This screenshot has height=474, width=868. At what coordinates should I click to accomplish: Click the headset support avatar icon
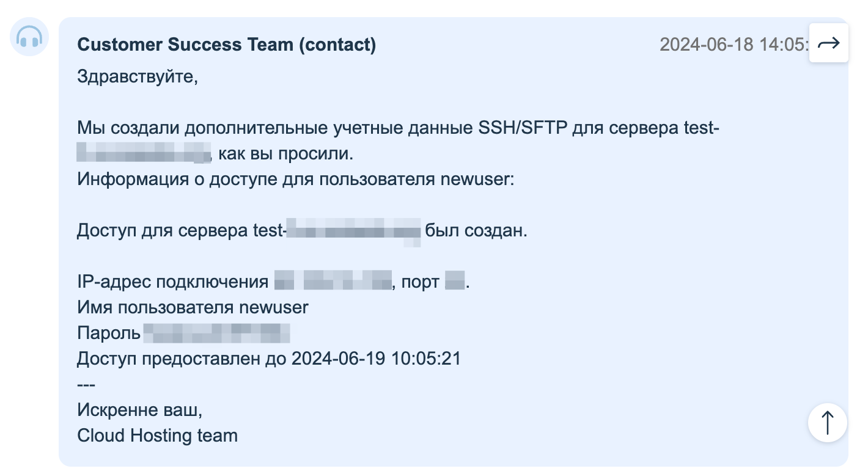[29, 37]
